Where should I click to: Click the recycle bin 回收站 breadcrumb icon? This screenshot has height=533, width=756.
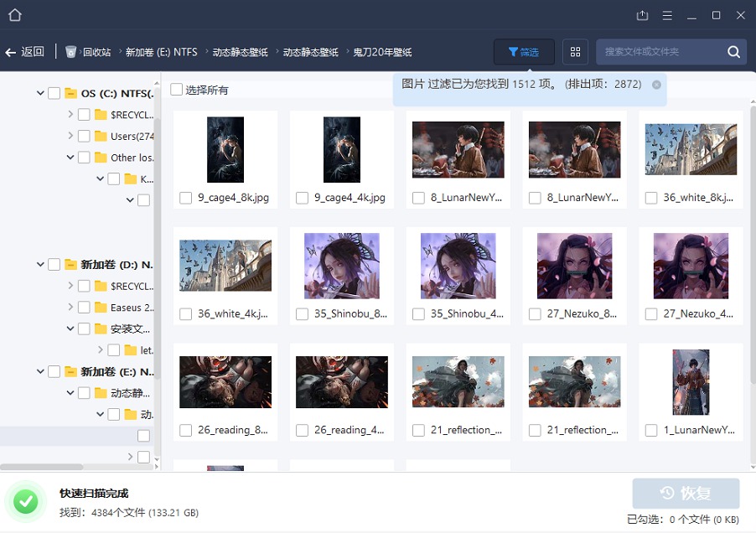pyautogui.click(x=71, y=52)
